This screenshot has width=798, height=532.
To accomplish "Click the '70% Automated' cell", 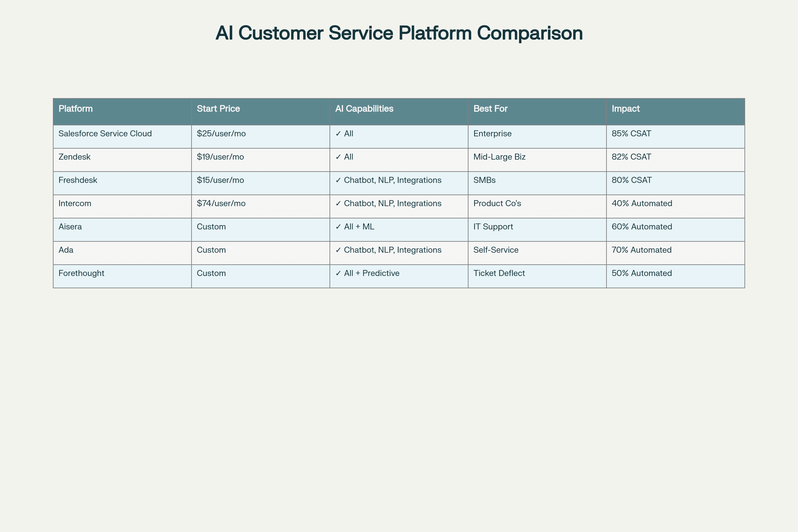I will point(676,253).
